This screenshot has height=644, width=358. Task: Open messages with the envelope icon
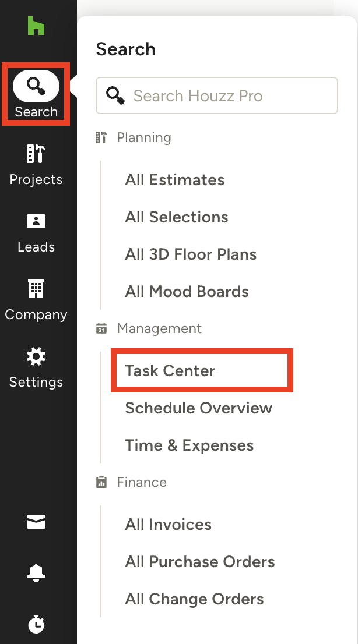click(x=35, y=522)
